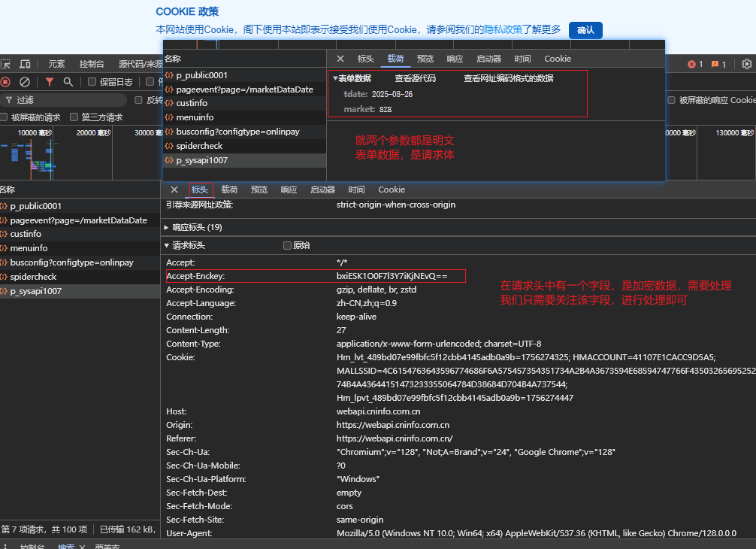Enable 被屏蔽的请求 checkbox
The height and width of the screenshot is (549, 756).
[x=4, y=117]
